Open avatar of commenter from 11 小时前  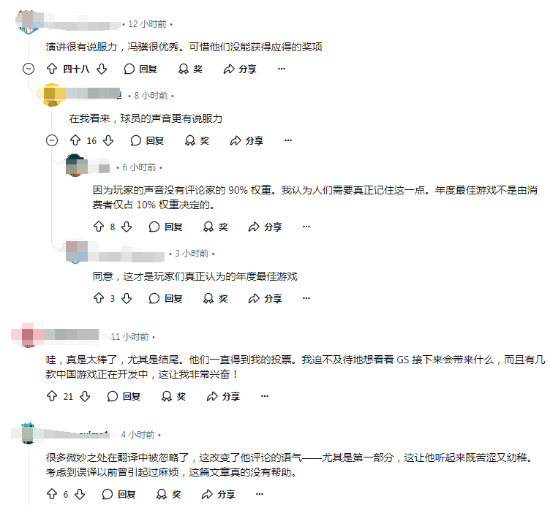click(28, 335)
